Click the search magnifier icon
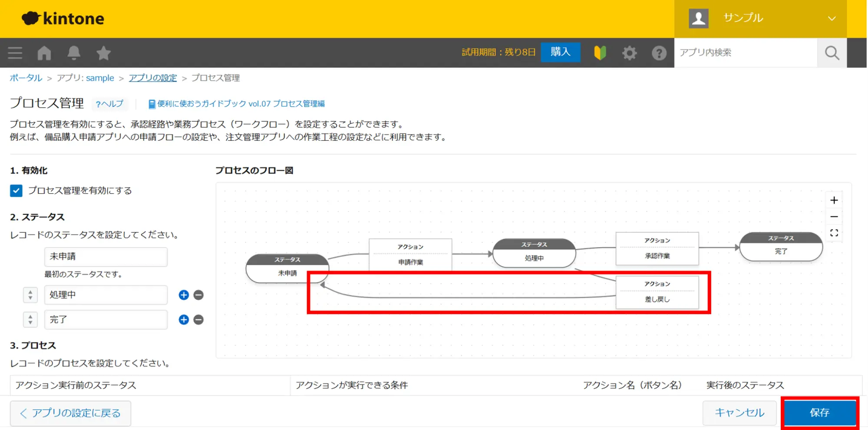The height and width of the screenshot is (430, 868). click(x=832, y=53)
